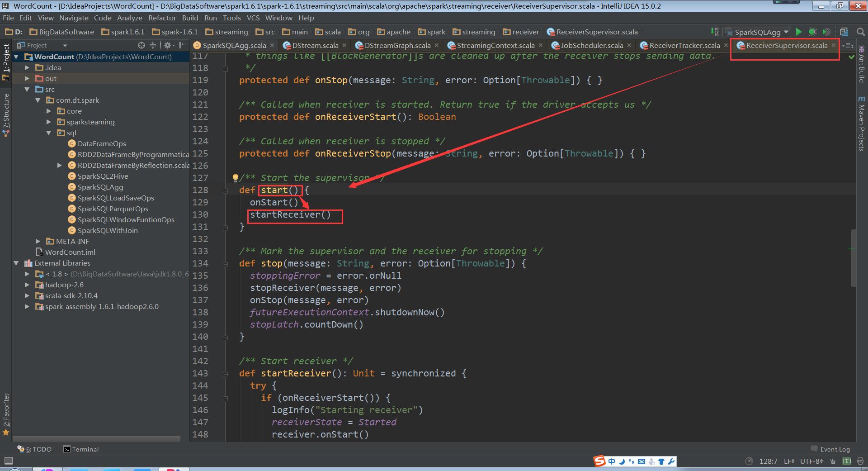Open Project panel gear settings

click(168, 45)
